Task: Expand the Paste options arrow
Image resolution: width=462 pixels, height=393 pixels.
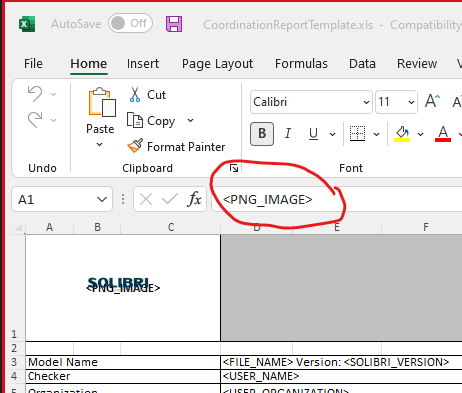Action: click(x=100, y=144)
